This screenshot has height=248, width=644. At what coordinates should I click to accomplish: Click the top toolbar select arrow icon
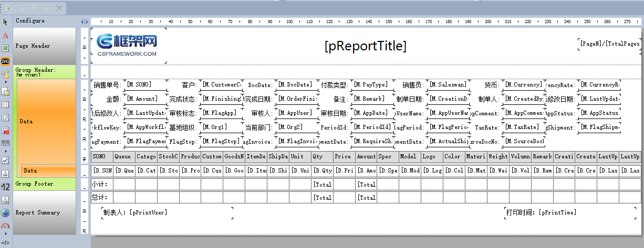click(x=9, y=8)
